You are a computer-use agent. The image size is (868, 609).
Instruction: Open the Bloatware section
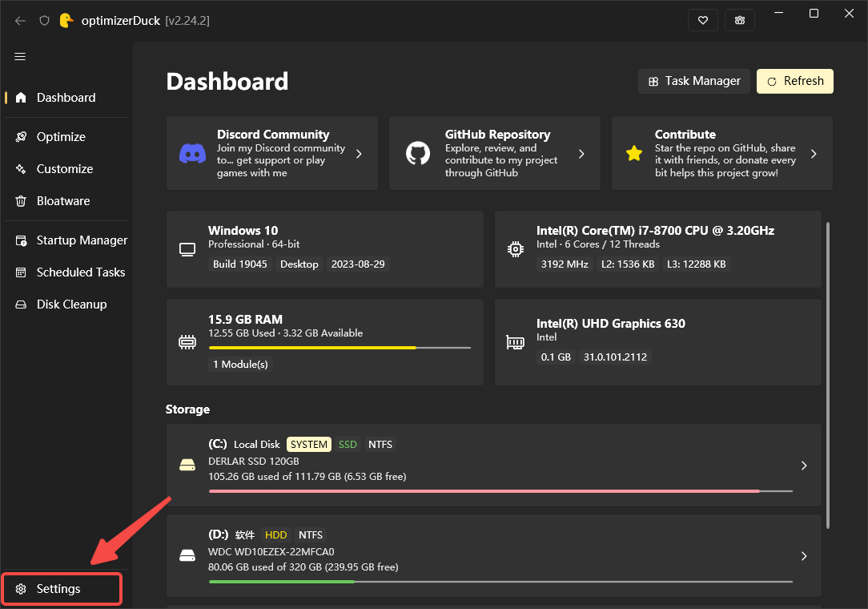(66, 201)
